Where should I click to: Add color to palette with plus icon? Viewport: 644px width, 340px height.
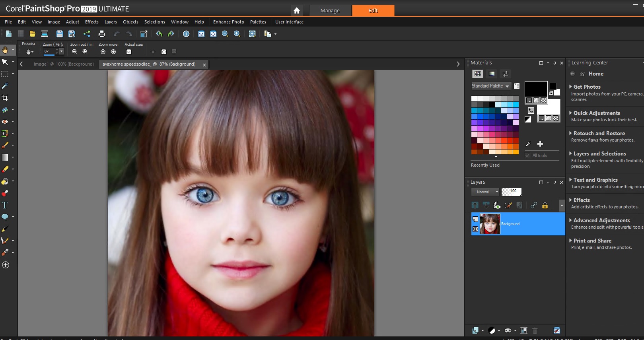pos(540,144)
